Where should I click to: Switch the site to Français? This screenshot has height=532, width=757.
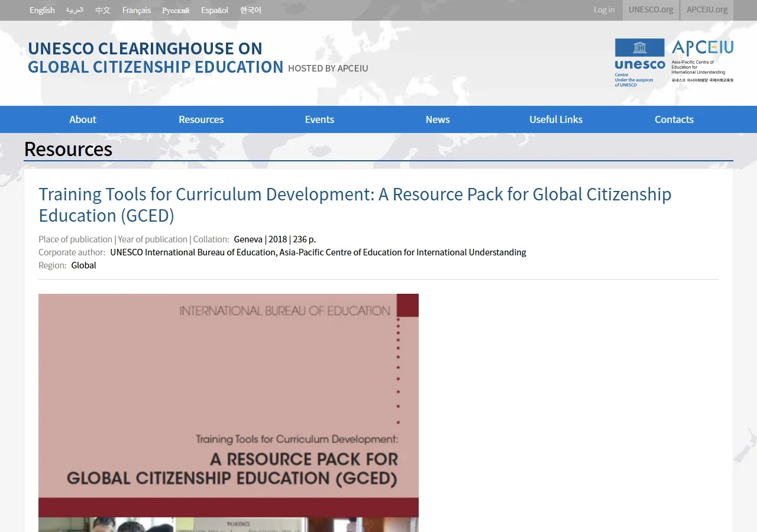(136, 10)
